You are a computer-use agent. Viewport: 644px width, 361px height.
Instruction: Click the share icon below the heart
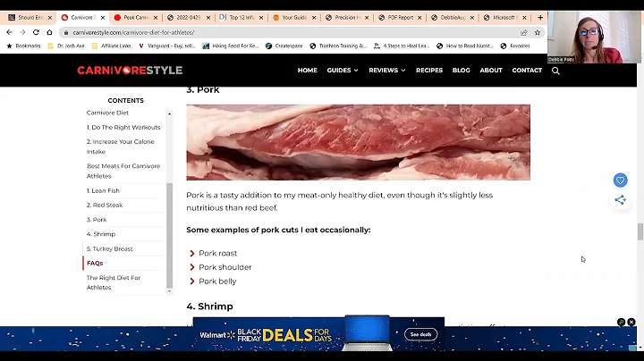coord(620,200)
